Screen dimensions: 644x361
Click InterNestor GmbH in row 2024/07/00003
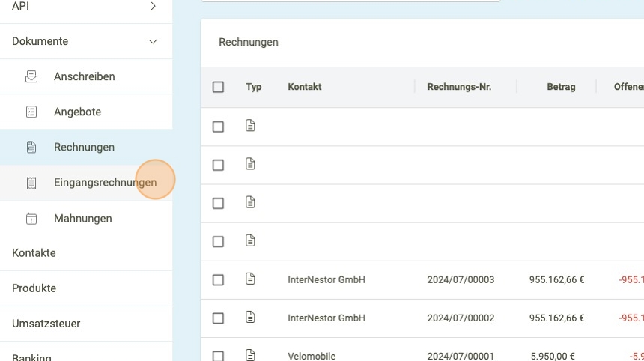tap(326, 279)
